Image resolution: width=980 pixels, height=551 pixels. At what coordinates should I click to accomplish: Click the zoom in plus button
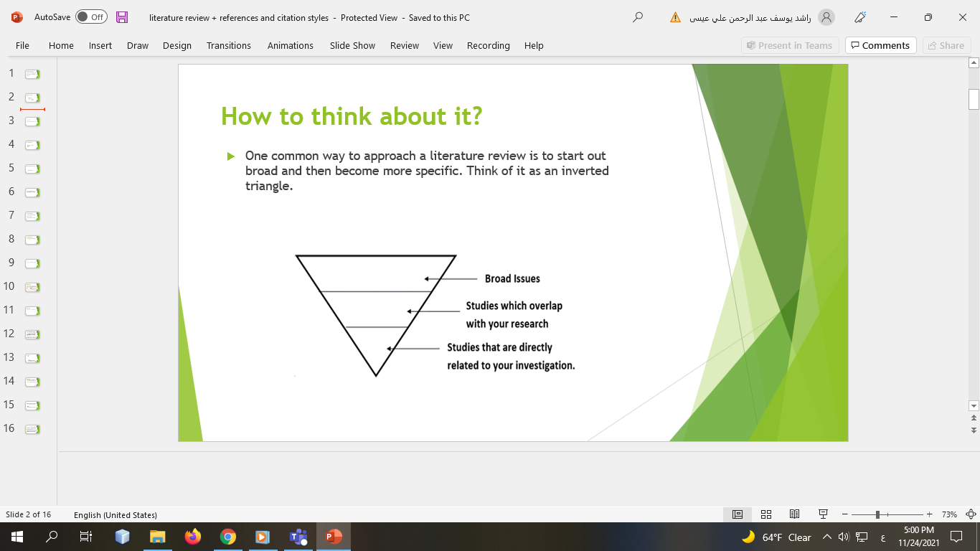[930, 514]
